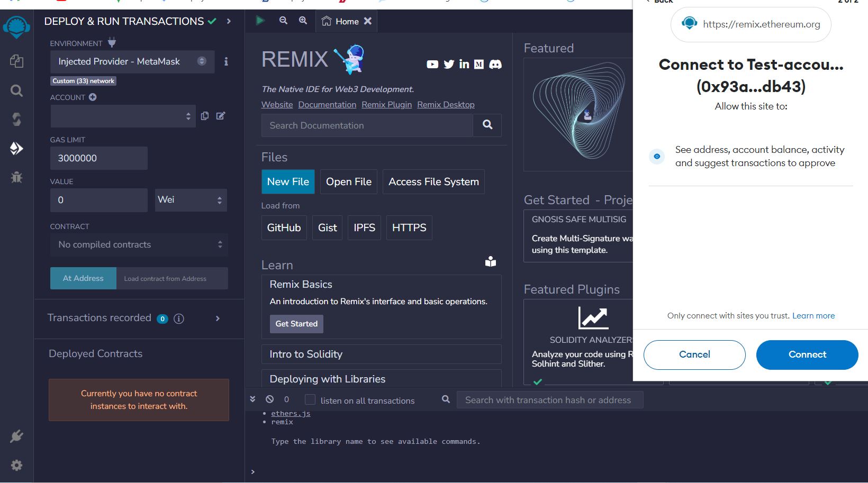
Task: Click the MetaMask Connect button
Action: point(807,354)
